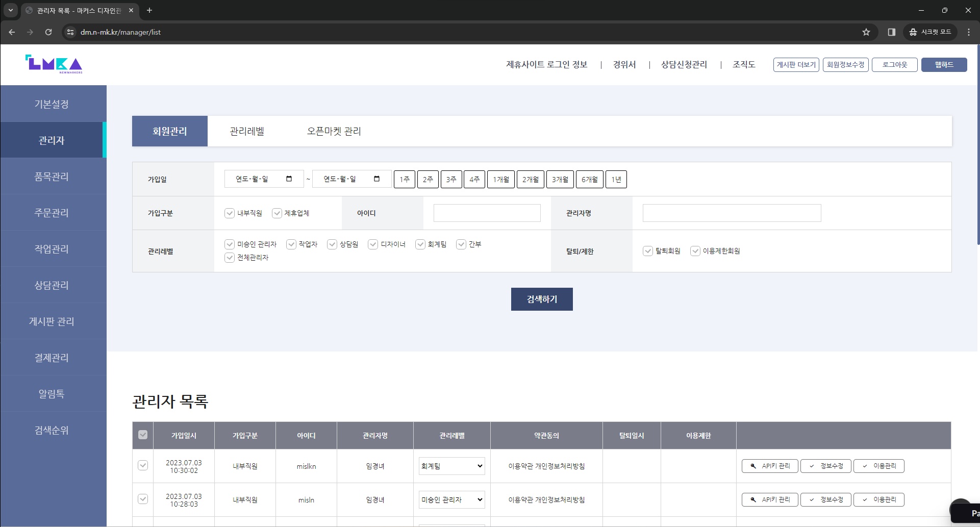This screenshot has height=527, width=980.
Task: Select the 6개월 date range button
Action: [x=590, y=179]
